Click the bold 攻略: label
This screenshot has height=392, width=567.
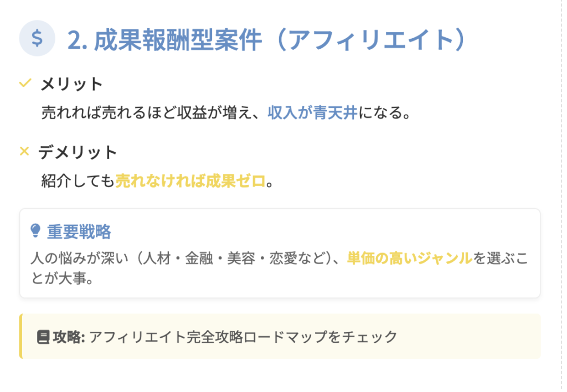(x=69, y=337)
